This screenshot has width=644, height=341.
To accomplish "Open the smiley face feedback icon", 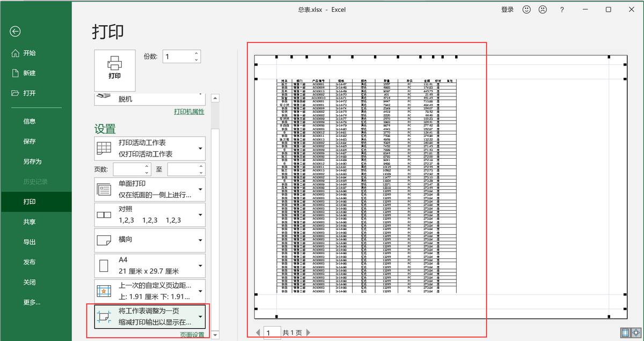I will tap(526, 10).
